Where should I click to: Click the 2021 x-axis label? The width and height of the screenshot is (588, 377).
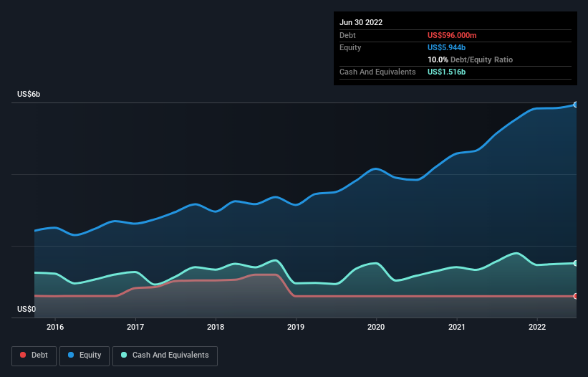457,327
